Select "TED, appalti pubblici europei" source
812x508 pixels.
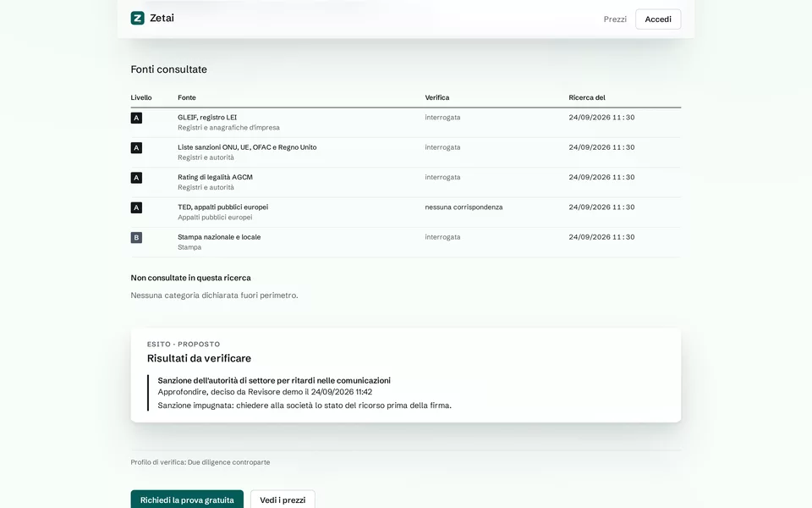point(222,207)
